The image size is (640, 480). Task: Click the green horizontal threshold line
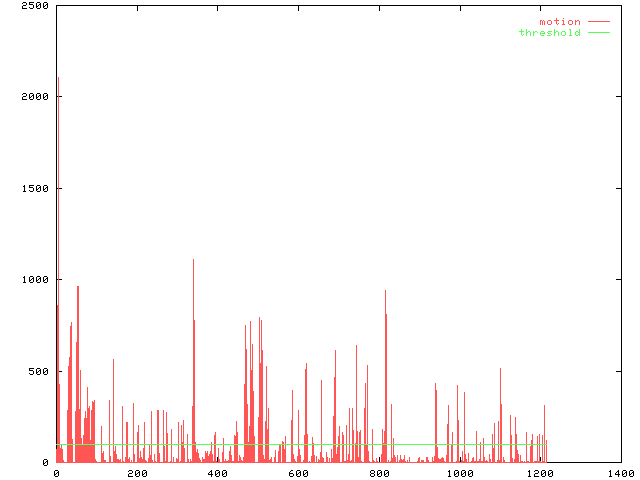[300, 444]
